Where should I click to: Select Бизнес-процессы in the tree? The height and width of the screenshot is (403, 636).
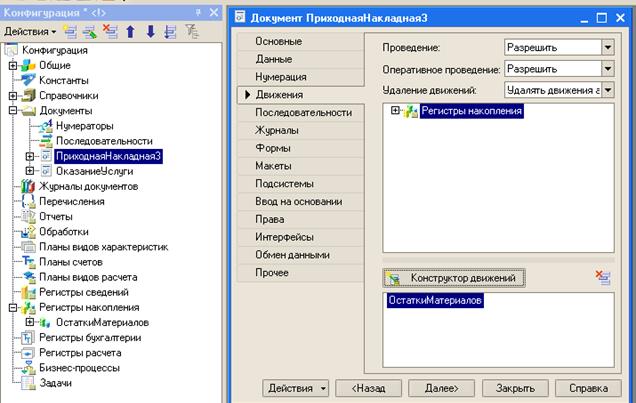tap(79, 368)
